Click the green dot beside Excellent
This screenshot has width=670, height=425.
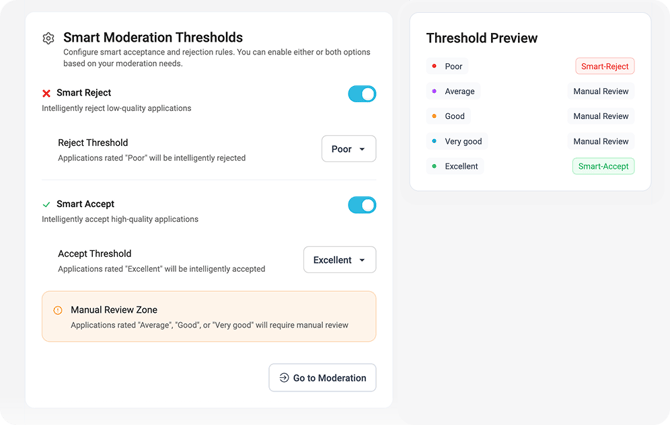coord(433,166)
